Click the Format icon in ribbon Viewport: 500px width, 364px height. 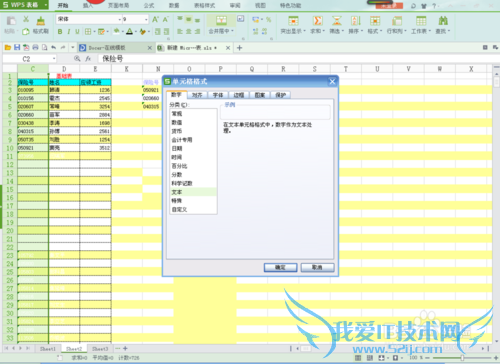375,21
